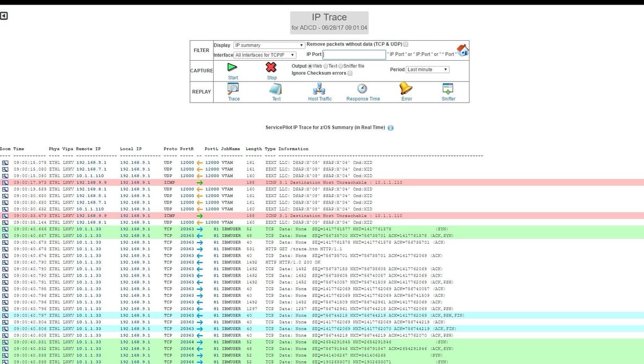
Task: Zoom into the 09:00:40.797 FIN packet row
Action: pos(5,315)
